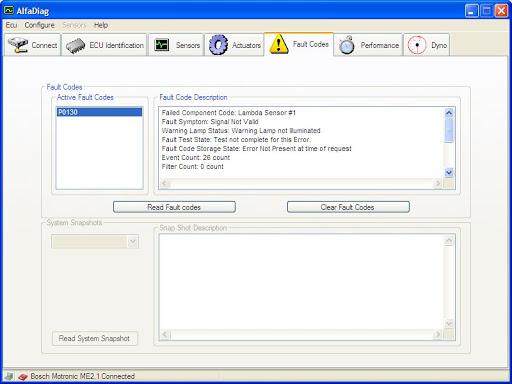The width and height of the screenshot is (512, 384).
Task: Select fault code P0130 in the list
Action: (x=99, y=112)
